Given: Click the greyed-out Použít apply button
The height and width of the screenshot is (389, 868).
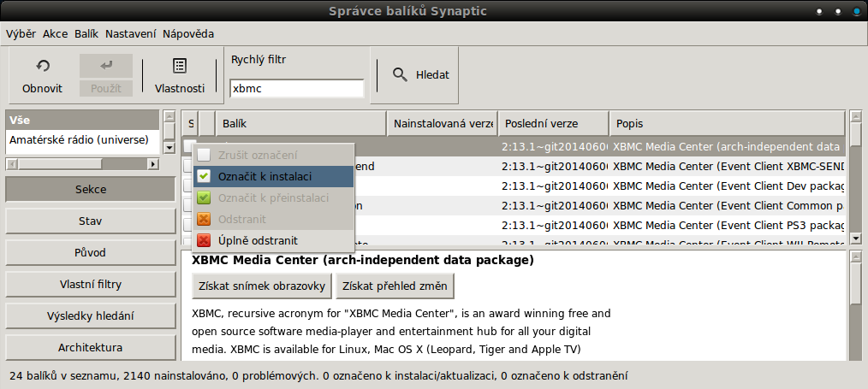Looking at the screenshot, I should click(x=106, y=75).
